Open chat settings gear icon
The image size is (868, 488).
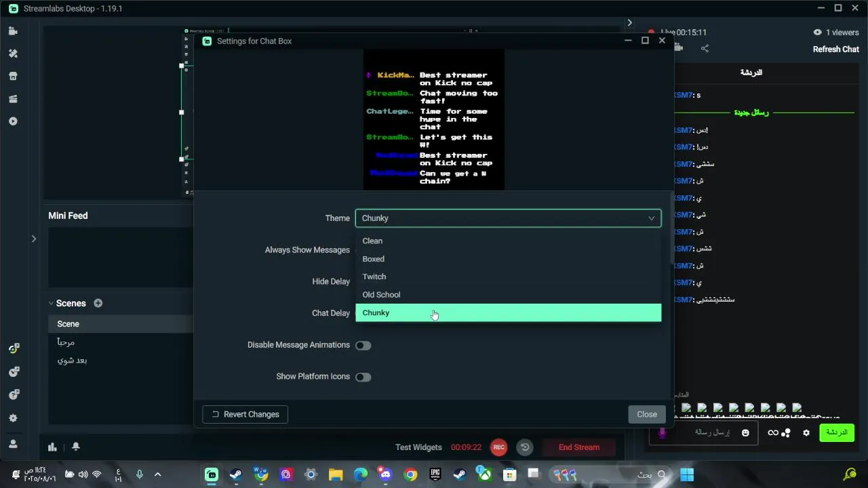coord(806,432)
